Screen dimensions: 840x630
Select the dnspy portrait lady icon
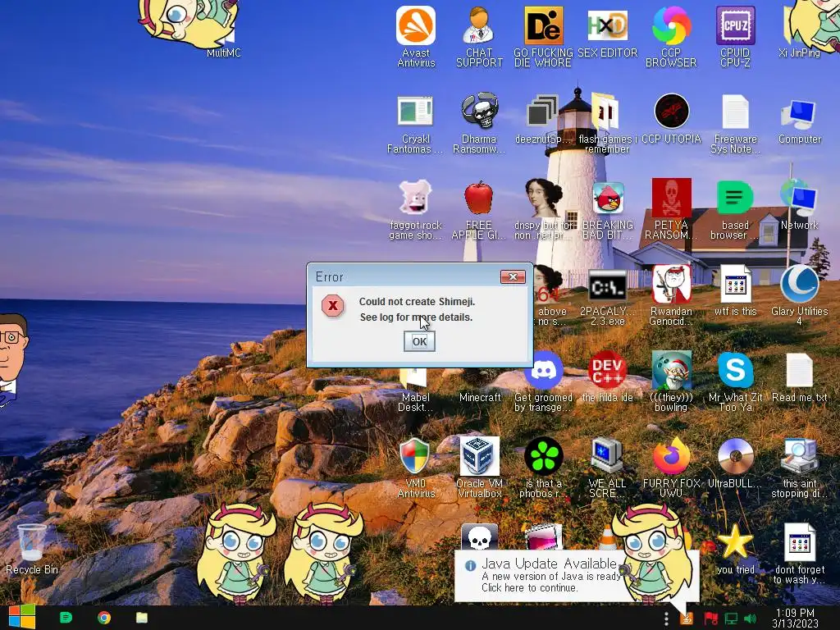coord(543,210)
